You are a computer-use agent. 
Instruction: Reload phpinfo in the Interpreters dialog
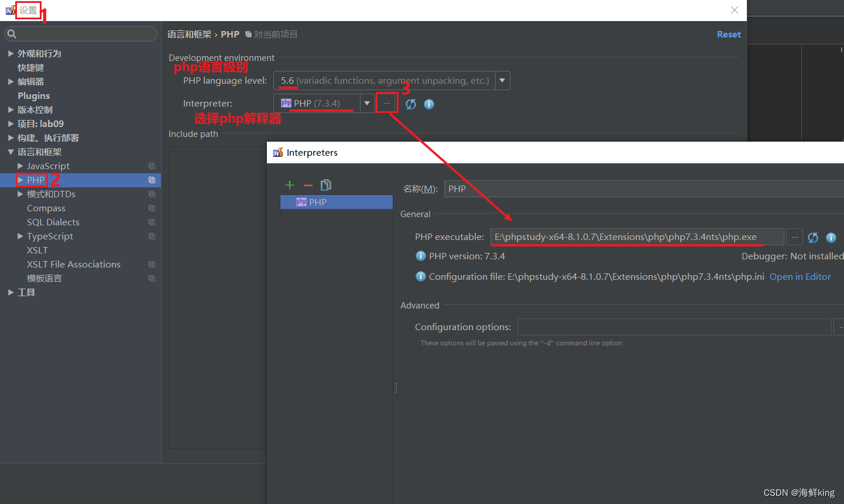click(x=813, y=237)
